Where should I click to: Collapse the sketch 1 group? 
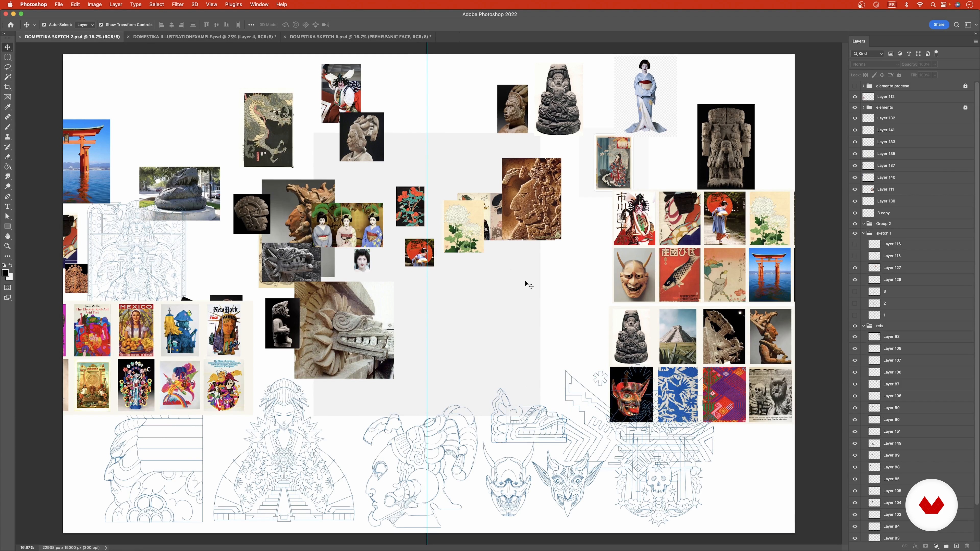pyautogui.click(x=863, y=233)
